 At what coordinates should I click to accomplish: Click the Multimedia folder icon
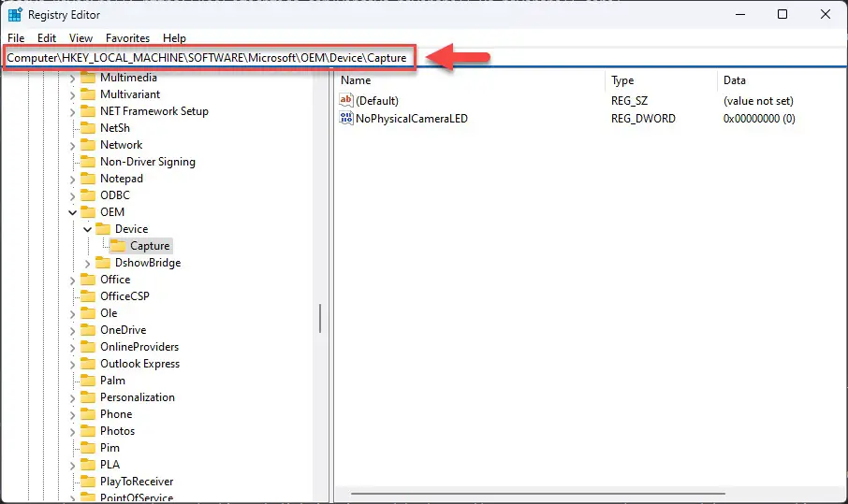[x=88, y=78]
